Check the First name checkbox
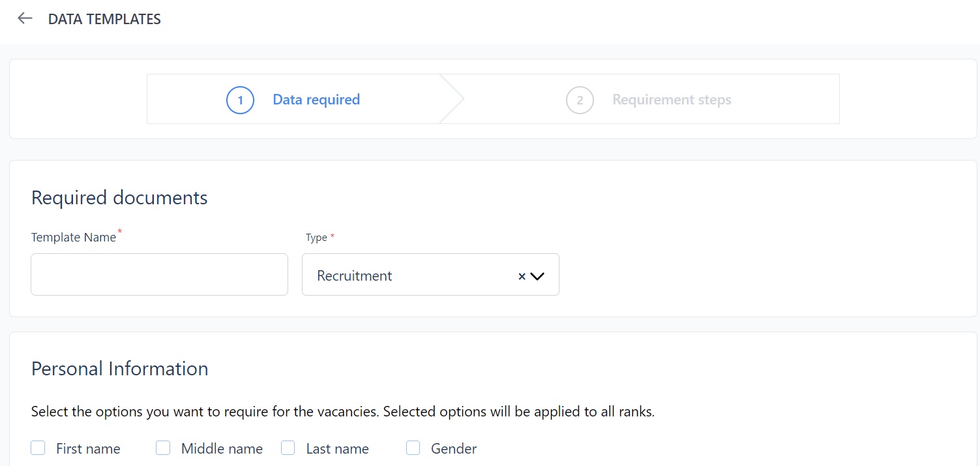The image size is (980, 466). tap(38, 448)
